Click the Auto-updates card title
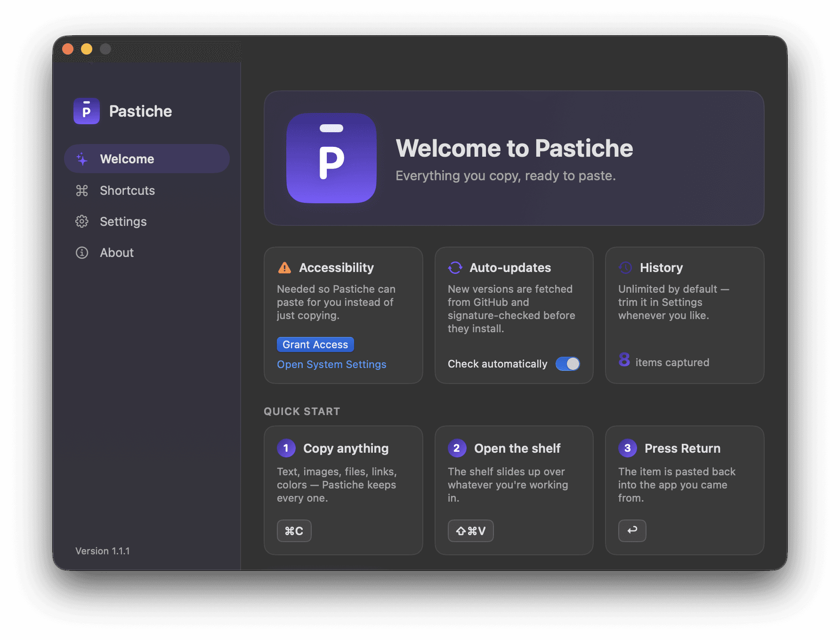The height and width of the screenshot is (640, 840). (x=510, y=268)
